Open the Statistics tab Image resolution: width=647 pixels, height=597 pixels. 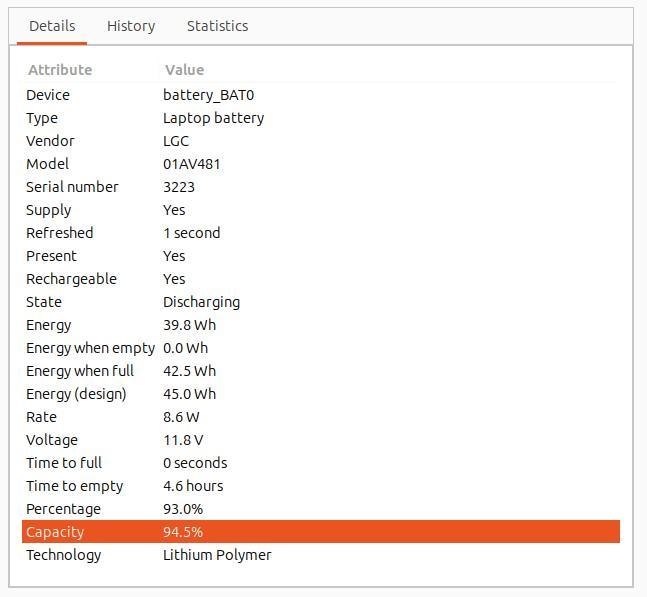pos(217,26)
